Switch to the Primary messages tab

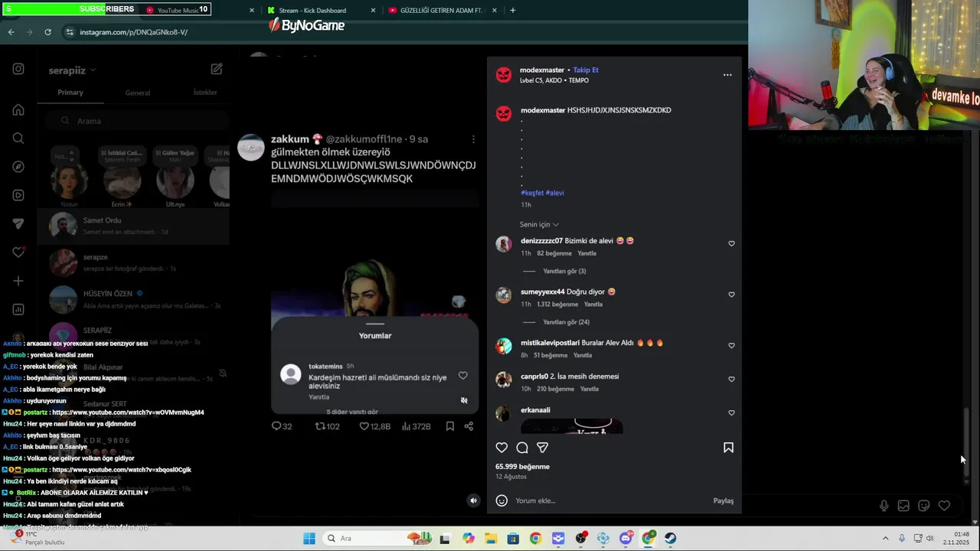point(70,93)
